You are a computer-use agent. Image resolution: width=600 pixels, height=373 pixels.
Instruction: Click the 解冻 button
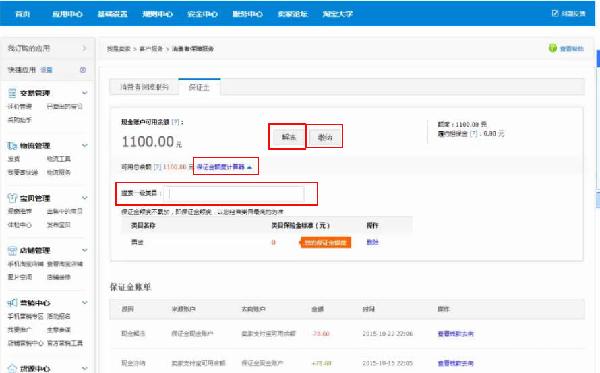pyautogui.click(x=289, y=137)
